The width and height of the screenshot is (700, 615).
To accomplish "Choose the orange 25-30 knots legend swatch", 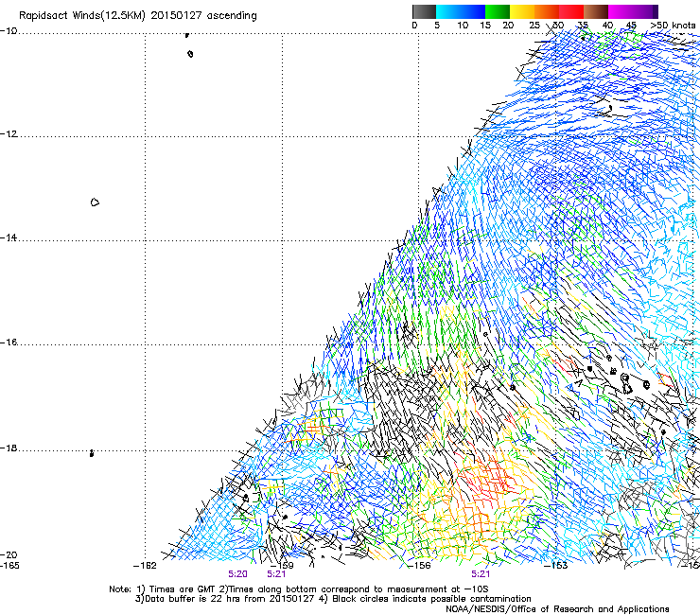I will (547, 11).
